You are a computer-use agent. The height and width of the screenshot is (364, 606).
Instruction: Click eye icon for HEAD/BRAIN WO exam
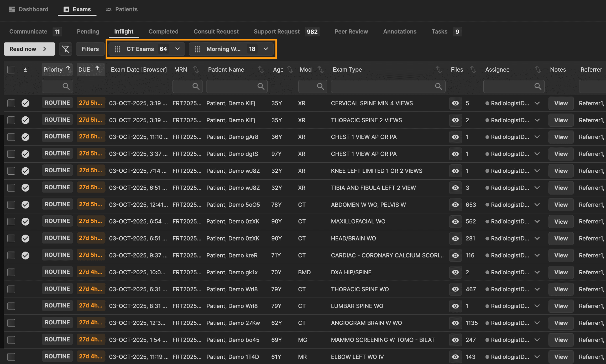coord(455,238)
